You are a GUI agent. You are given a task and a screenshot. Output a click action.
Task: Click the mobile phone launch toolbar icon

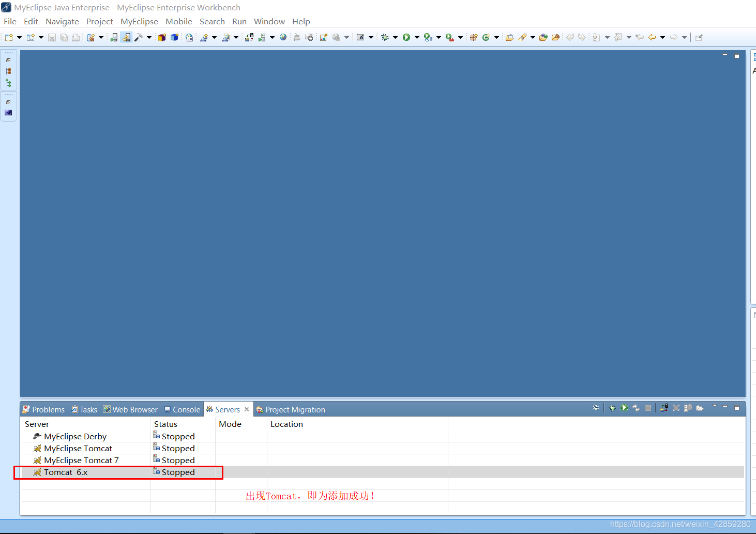click(x=114, y=37)
